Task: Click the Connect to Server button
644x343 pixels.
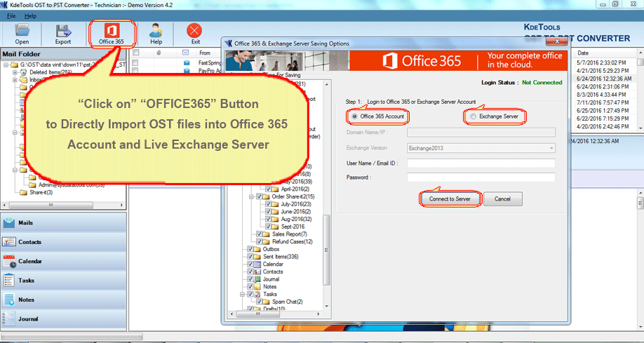Action: click(450, 199)
